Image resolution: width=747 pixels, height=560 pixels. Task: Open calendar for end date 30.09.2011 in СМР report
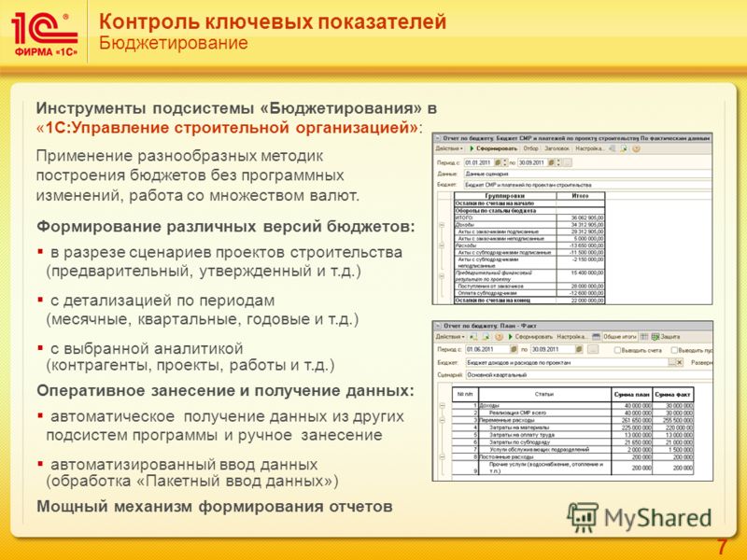click(x=551, y=162)
